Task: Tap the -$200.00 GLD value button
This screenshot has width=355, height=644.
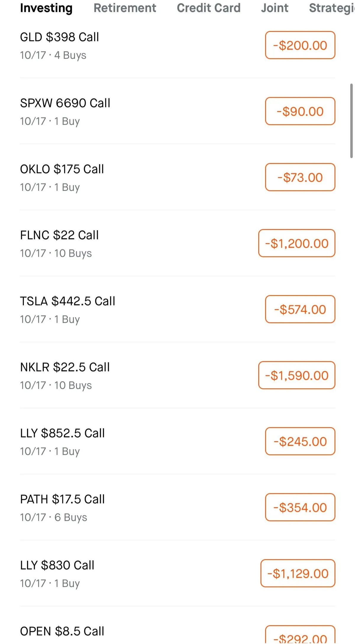Action: 300,45
